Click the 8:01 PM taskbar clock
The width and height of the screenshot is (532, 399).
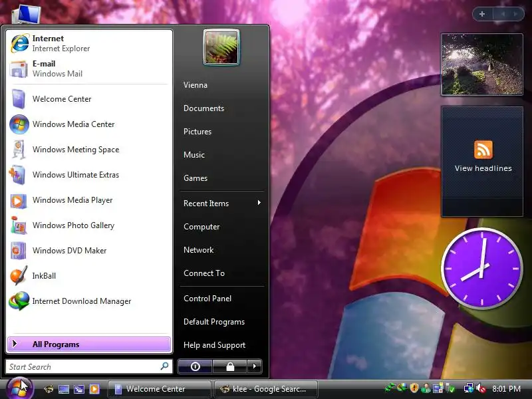506,389
